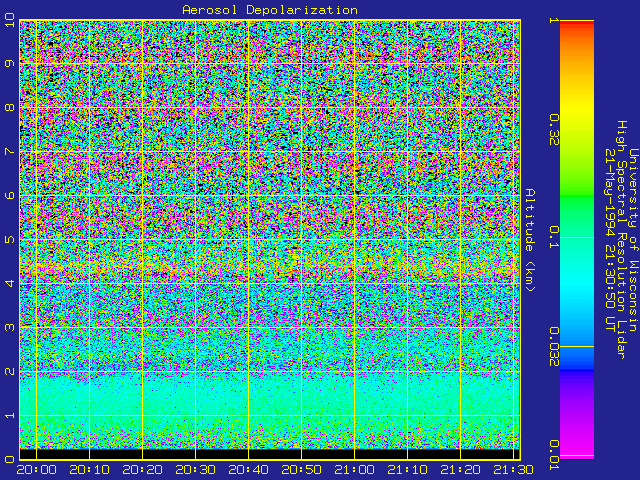The image size is (640, 480).
Task: Click the color bar label 1
Action: click(x=553, y=20)
